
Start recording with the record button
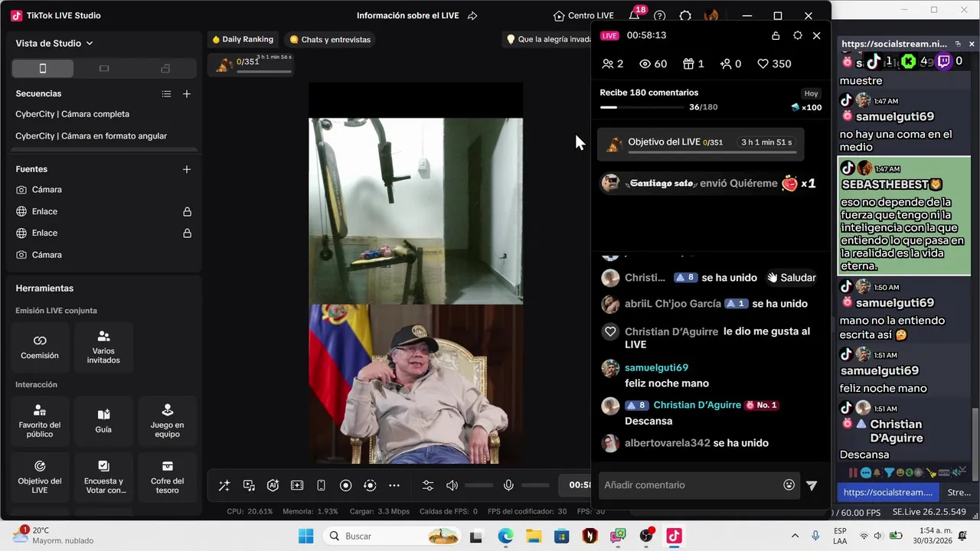[x=345, y=485]
